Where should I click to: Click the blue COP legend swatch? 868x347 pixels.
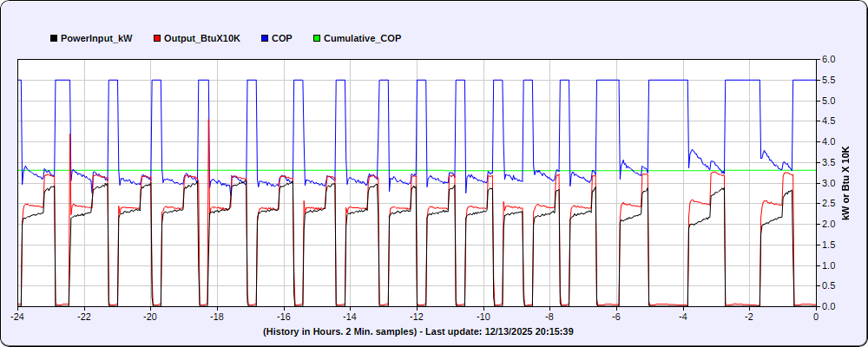[265, 38]
